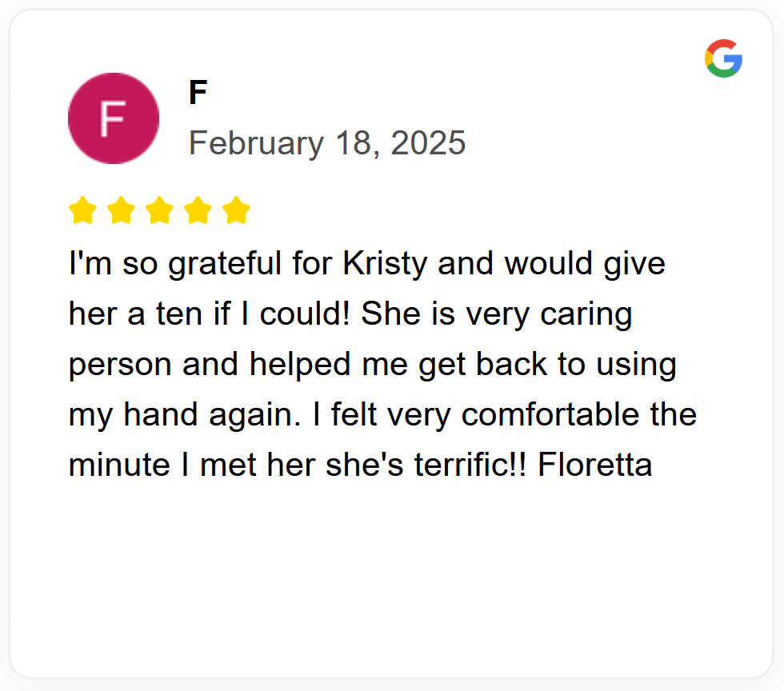This screenshot has width=784, height=691.
Task: Click the review date February 18, 2025
Action: point(327,143)
